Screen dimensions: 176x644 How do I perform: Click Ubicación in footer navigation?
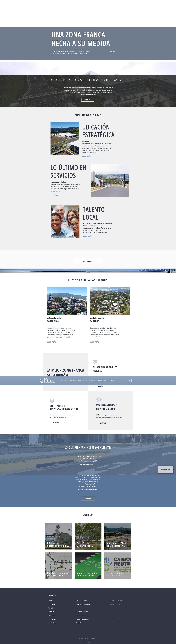(52, 604)
